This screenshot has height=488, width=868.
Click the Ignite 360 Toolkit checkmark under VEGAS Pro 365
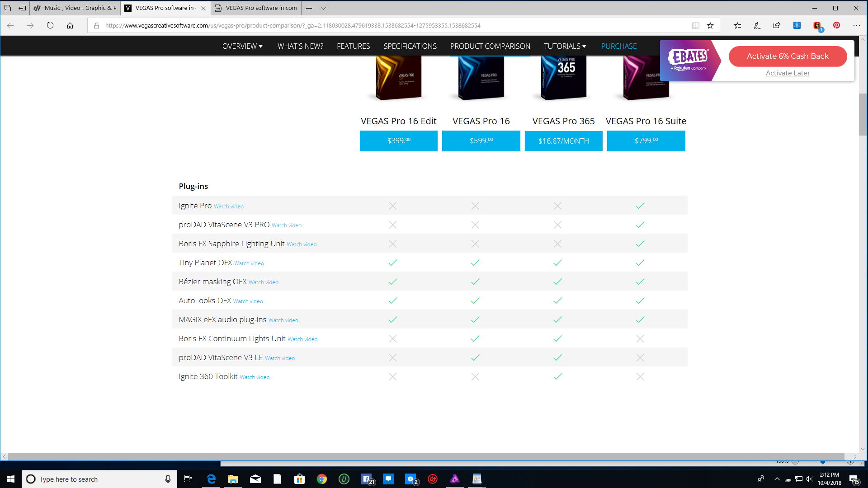coord(557,376)
